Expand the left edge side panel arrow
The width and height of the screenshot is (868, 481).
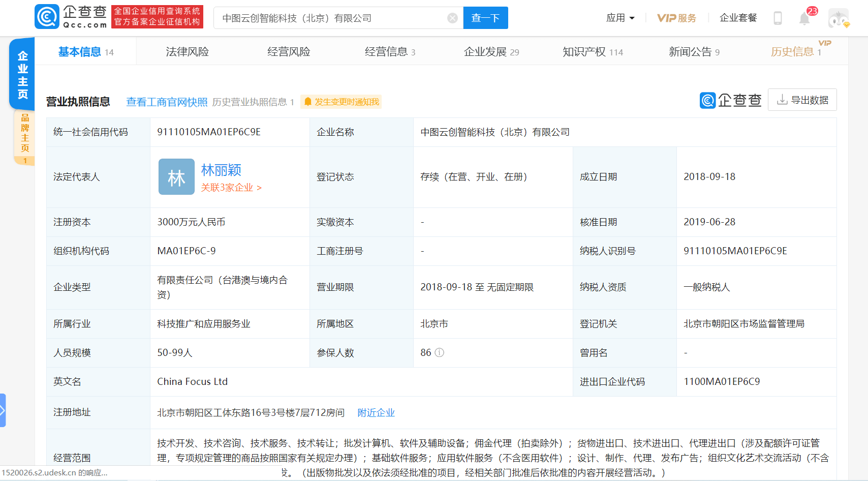[3, 410]
